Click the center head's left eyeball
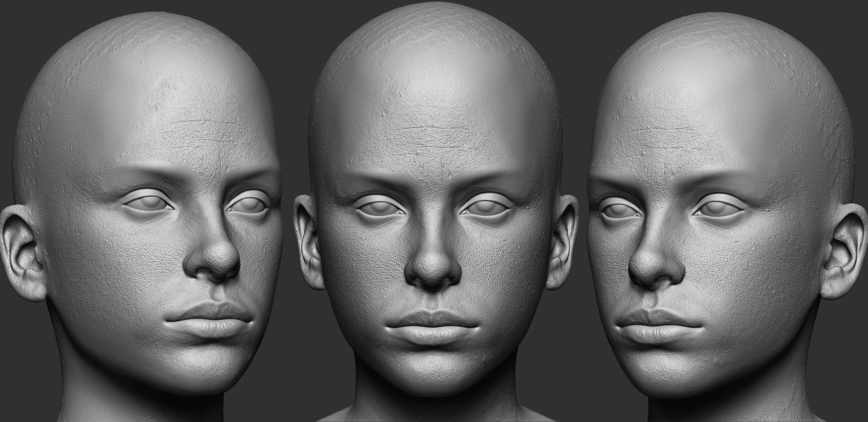Viewport: 868px width, 422px height. tap(379, 208)
